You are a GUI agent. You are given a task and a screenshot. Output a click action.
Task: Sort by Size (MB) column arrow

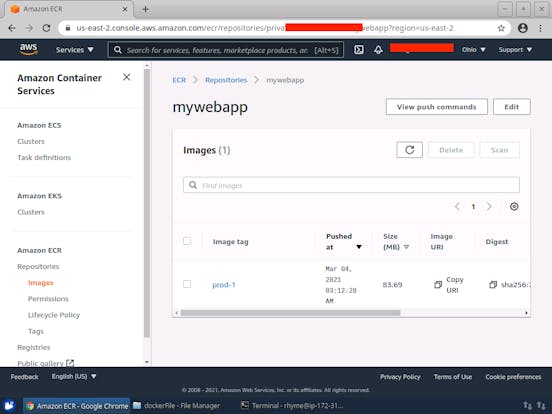pos(406,247)
